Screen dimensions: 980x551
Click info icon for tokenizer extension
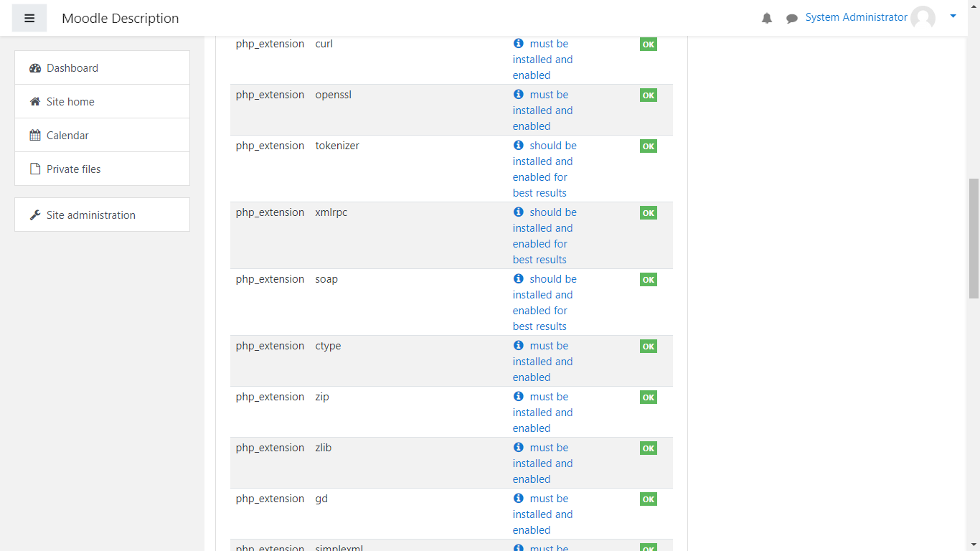pos(519,145)
